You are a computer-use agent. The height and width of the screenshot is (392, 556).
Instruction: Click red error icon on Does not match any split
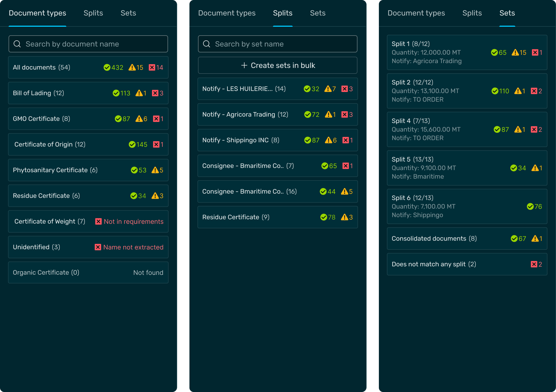(x=534, y=264)
